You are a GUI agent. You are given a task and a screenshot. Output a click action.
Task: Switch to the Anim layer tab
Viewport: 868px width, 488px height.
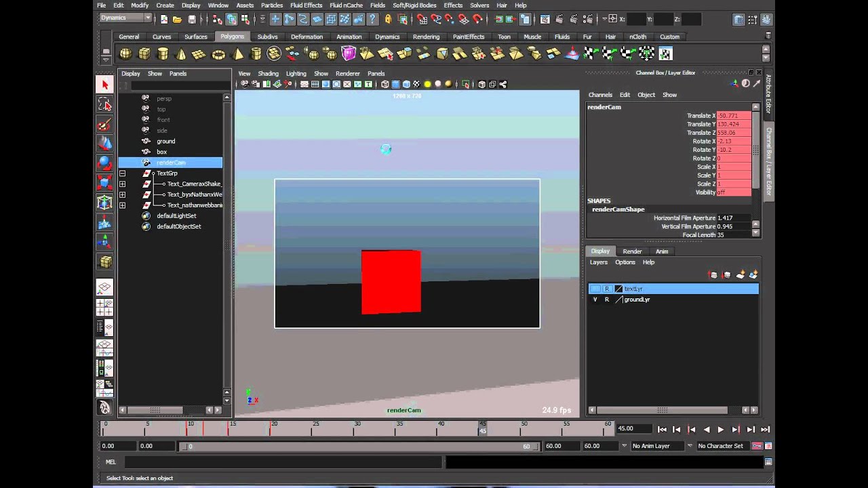[662, 251]
